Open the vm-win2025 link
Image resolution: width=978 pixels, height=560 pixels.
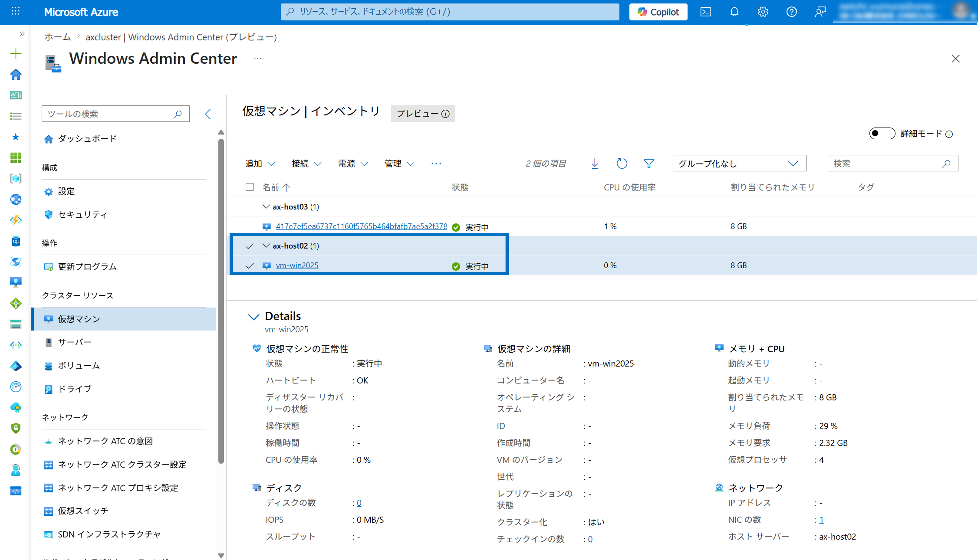(x=297, y=265)
